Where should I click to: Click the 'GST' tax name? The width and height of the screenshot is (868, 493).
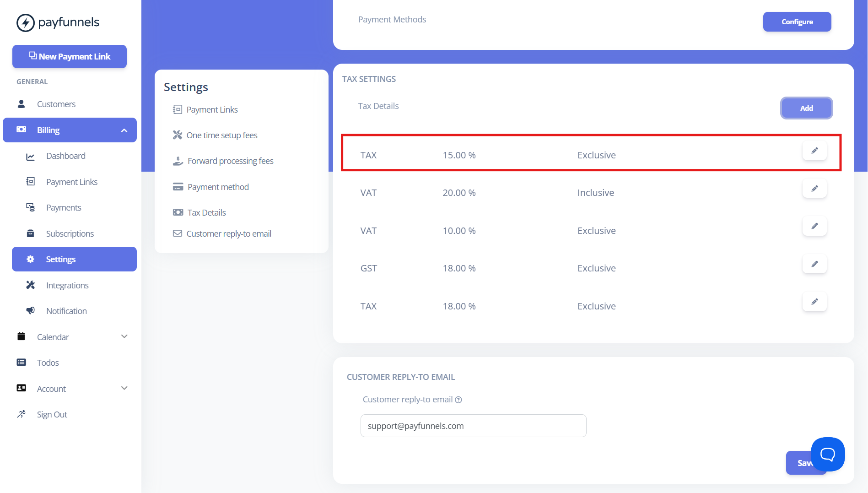pos(369,268)
